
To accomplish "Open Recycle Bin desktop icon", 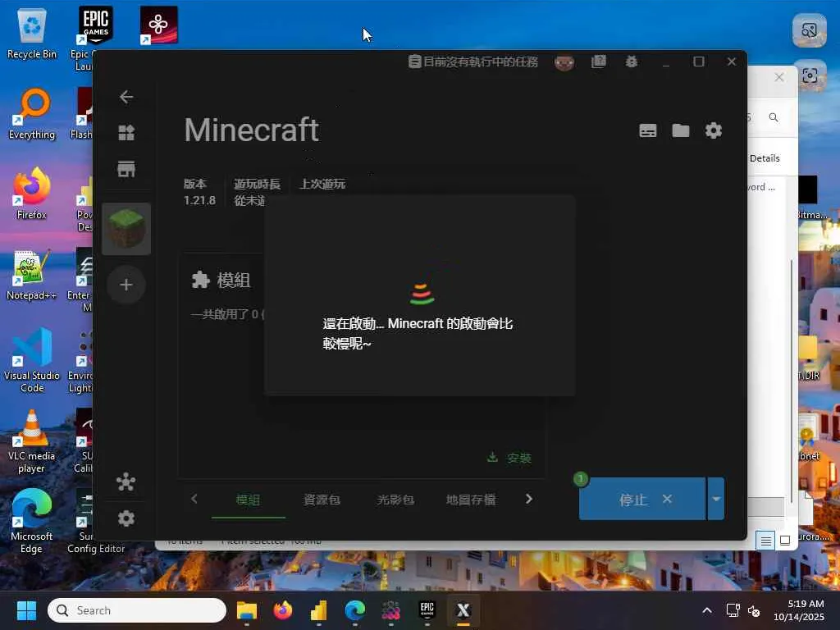I will [x=32, y=34].
